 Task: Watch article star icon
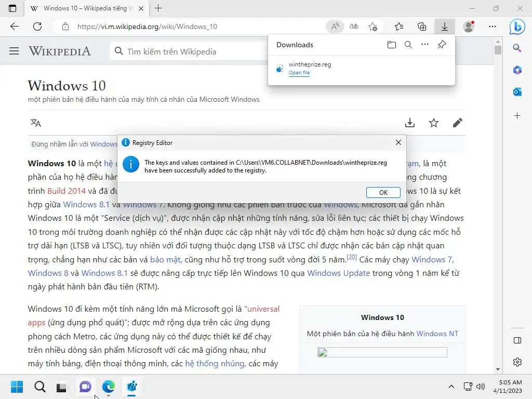(434, 123)
